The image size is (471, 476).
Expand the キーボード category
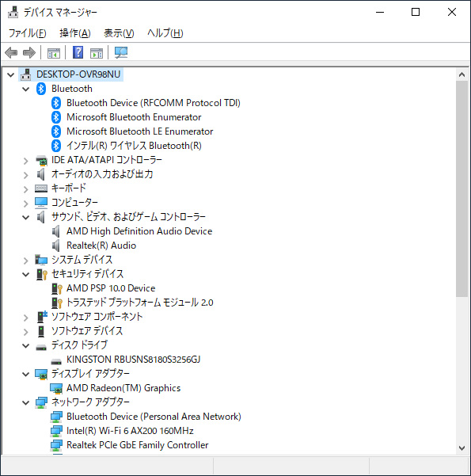pyautogui.click(x=26, y=189)
